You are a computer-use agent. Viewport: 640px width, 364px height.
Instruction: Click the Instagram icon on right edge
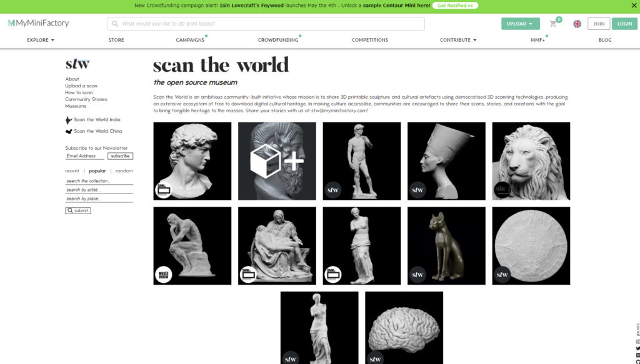tap(637, 342)
